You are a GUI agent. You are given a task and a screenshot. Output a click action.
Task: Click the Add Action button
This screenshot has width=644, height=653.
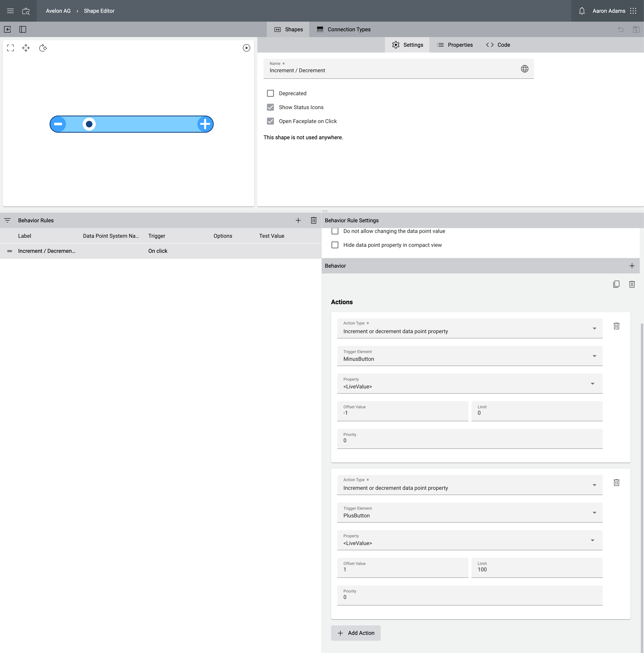pyautogui.click(x=356, y=633)
